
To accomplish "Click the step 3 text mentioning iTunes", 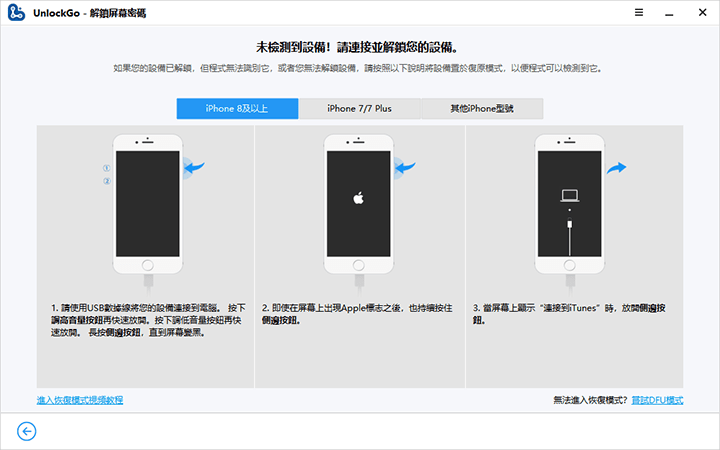I will [x=569, y=314].
